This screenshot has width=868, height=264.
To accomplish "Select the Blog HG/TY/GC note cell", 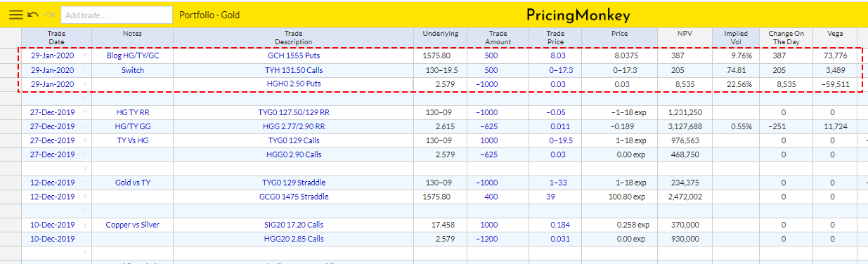I will [132, 55].
